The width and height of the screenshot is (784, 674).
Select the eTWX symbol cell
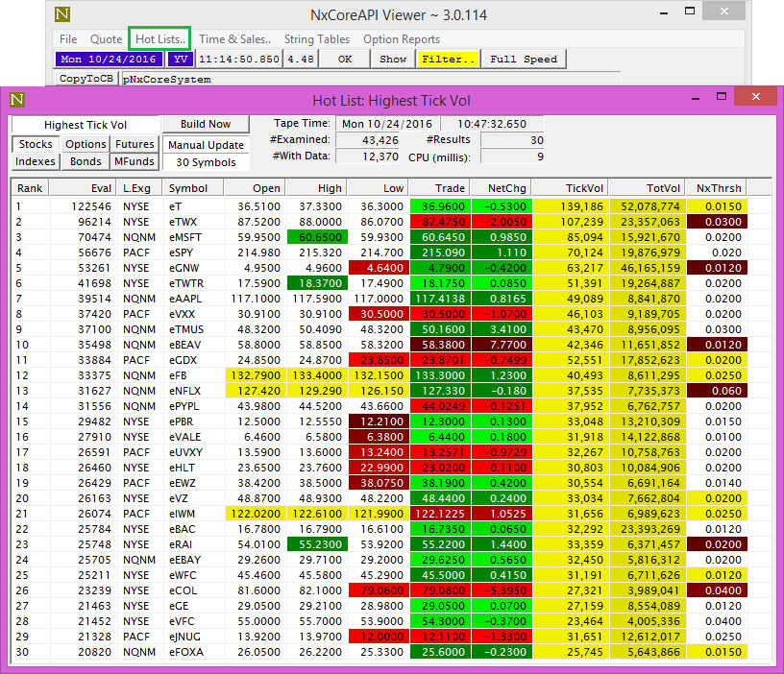click(193, 222)
